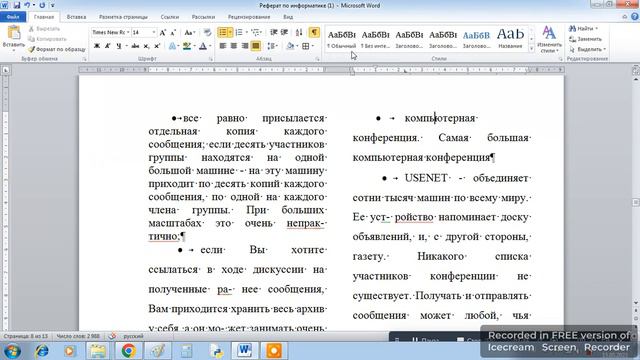
Task: Click the Find (Найти) button
Action: coord(583,29)
